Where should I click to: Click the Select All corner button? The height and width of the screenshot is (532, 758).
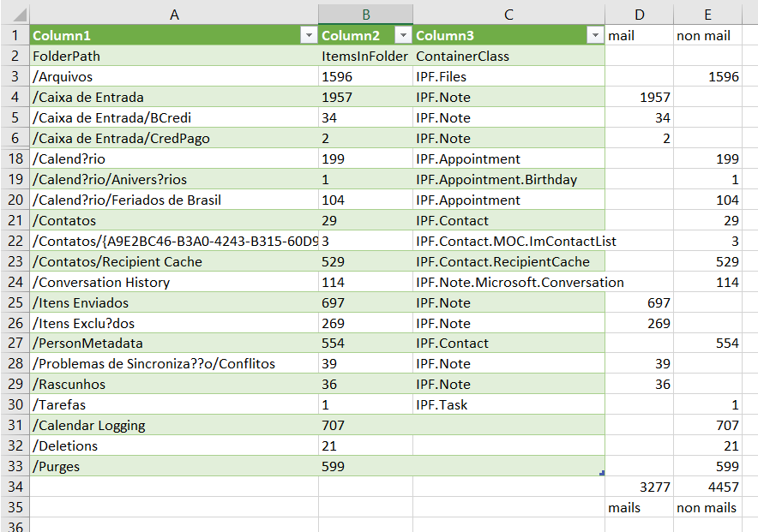click(x=14, y=15)
